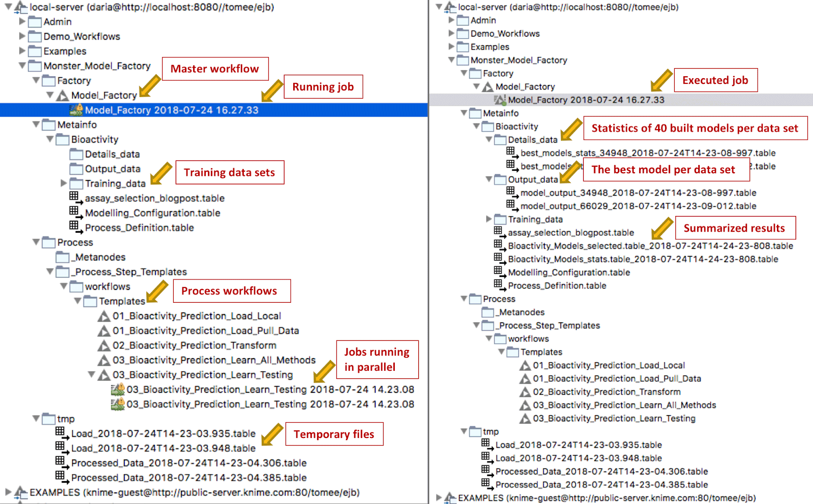Collapse 03_Bioactivity_Prediction_Learn_Testing node in left panel
813x504 pixels.
[91, 374]
